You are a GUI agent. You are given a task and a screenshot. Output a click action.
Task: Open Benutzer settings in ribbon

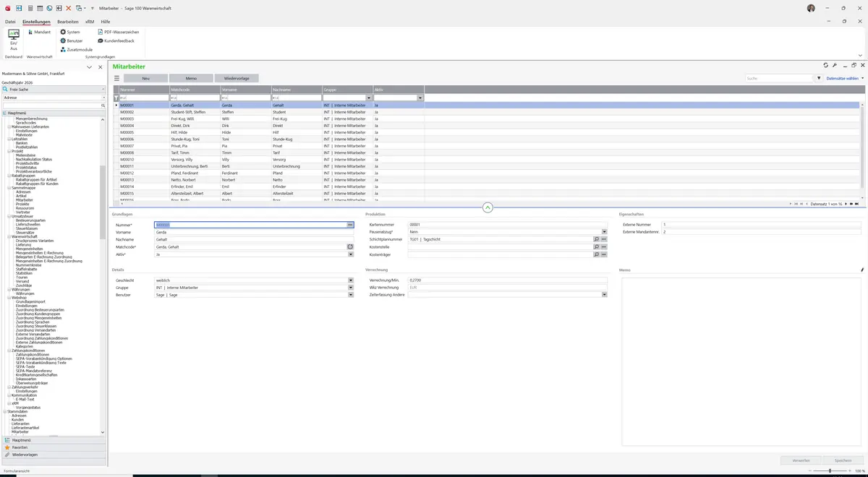click(72, 40)
